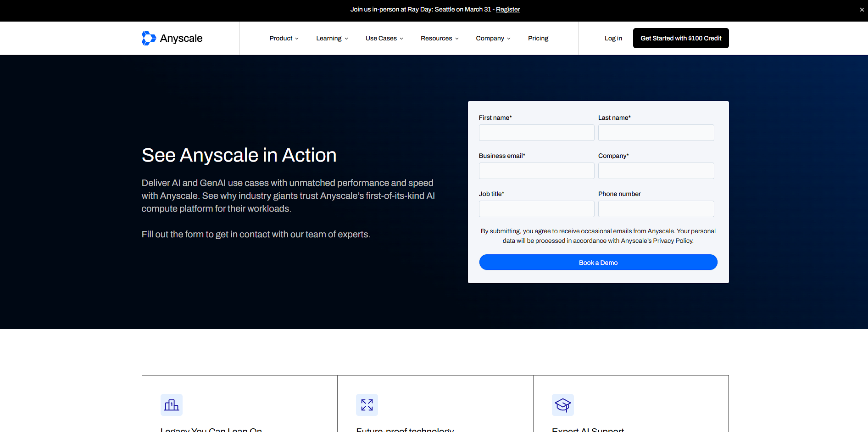Go to the Pricing page
This screenshot has height=432, width=868.
538,38
